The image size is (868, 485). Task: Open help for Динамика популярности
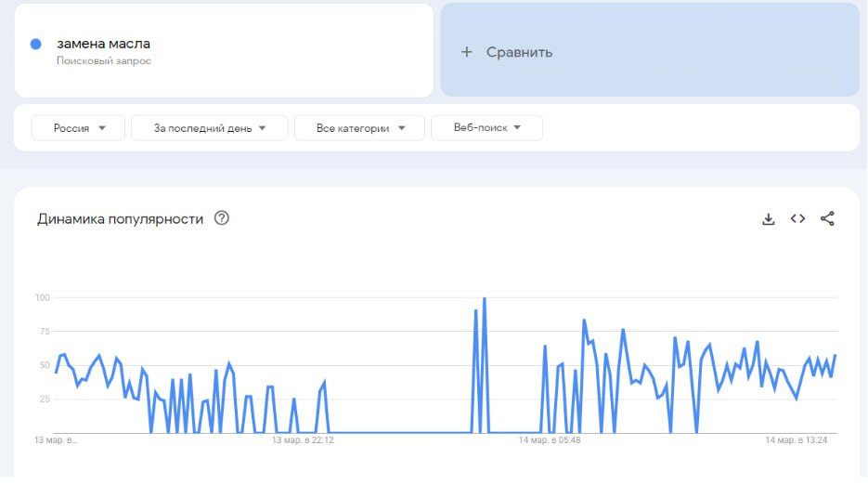pos(222,219)
